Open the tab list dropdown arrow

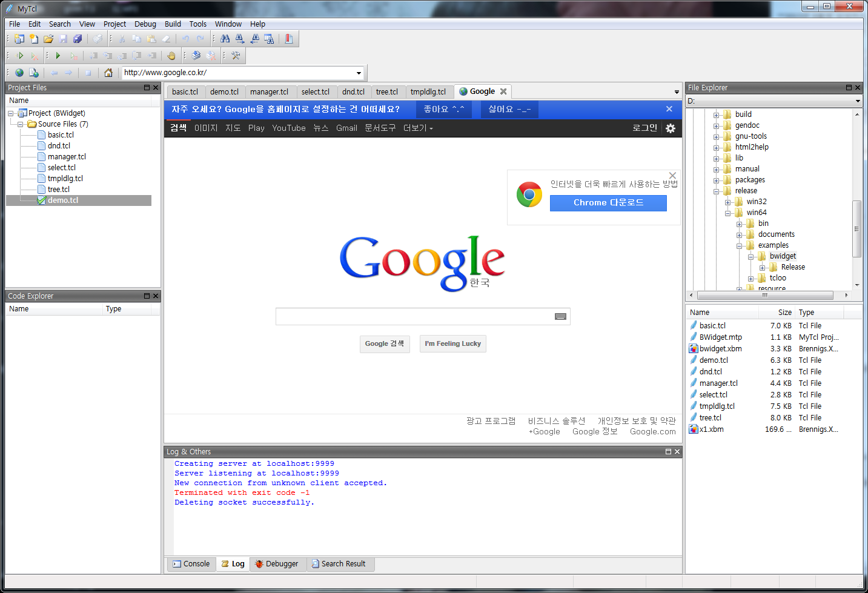pos(677,92)
